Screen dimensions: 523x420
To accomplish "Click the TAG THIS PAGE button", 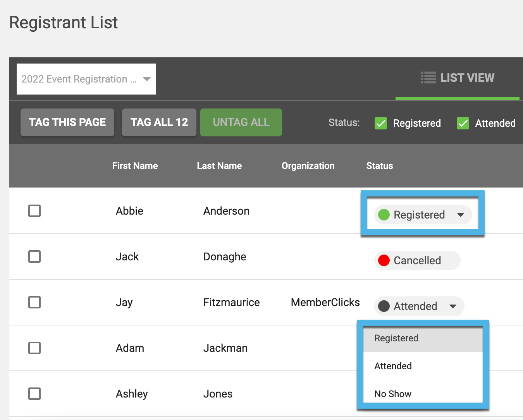I will pos(67,122).
